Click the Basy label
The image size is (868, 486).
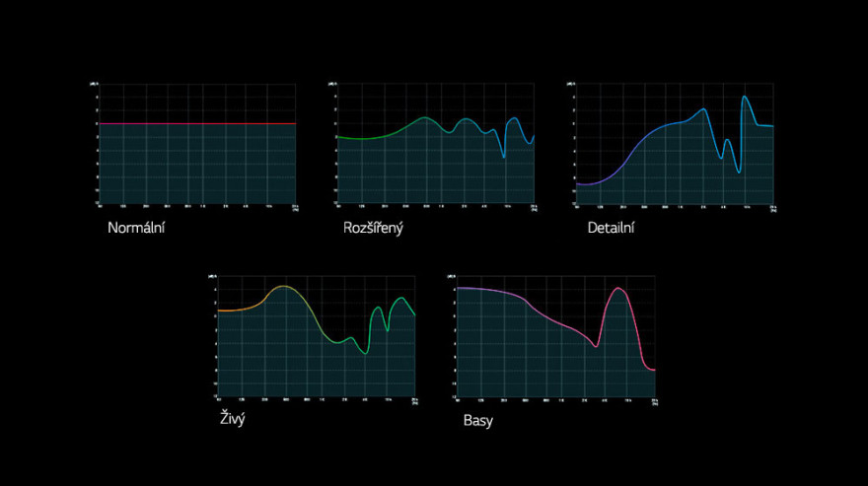(x=478, y=420)
